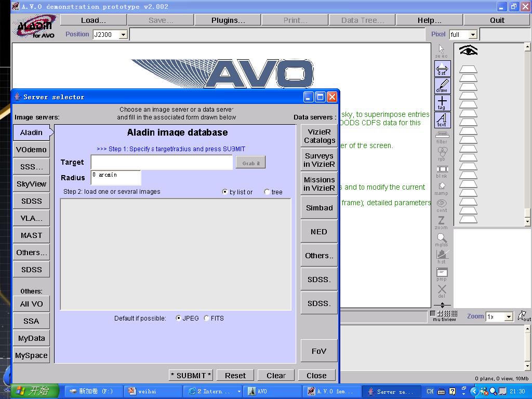Screen dimensions: 532x399
Task: Select the SkyView image server
Action: click(32, 184)
